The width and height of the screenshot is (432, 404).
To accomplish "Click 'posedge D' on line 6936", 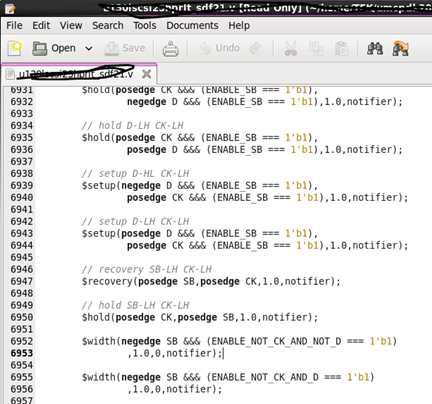I will click(152, 150).
